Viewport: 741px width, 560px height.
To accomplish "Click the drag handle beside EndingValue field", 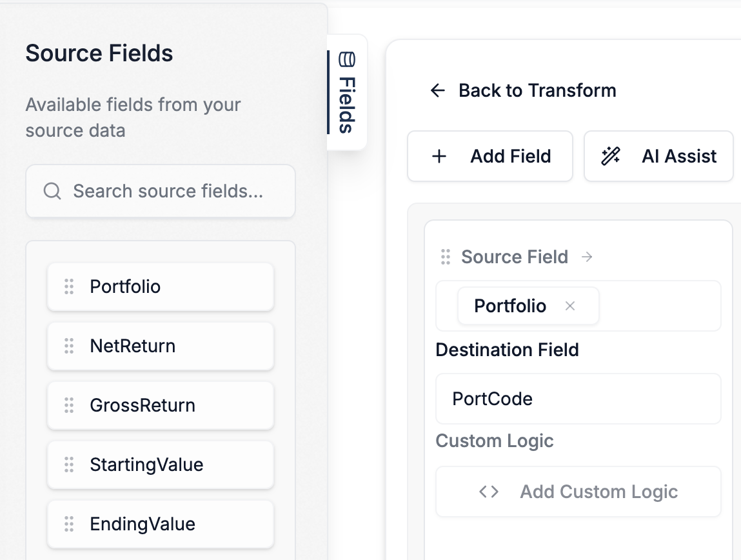I will tap(69, 524).
